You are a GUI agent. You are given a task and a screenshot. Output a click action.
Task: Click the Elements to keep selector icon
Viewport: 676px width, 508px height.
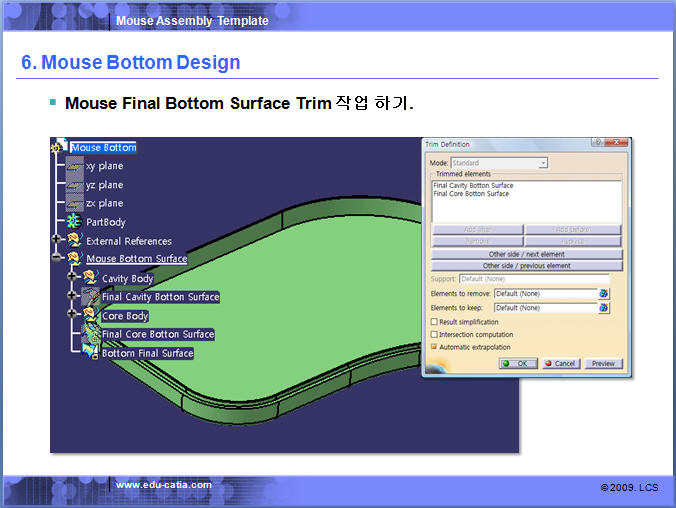tap(604, 308)
